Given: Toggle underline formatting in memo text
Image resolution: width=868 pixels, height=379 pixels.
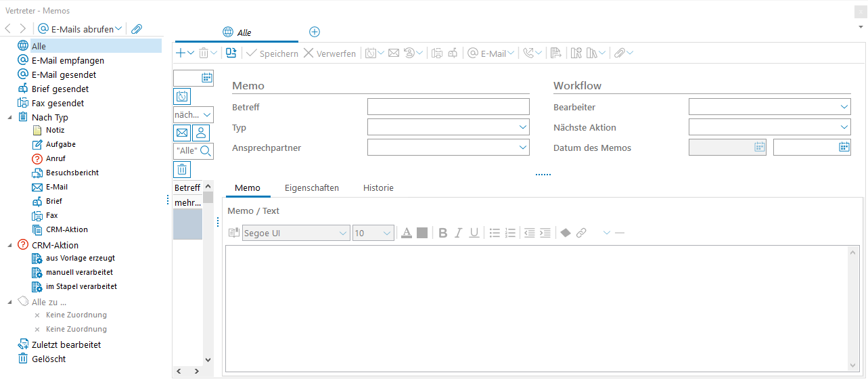Looking at the screenshot, I should [x=474, y=233].
